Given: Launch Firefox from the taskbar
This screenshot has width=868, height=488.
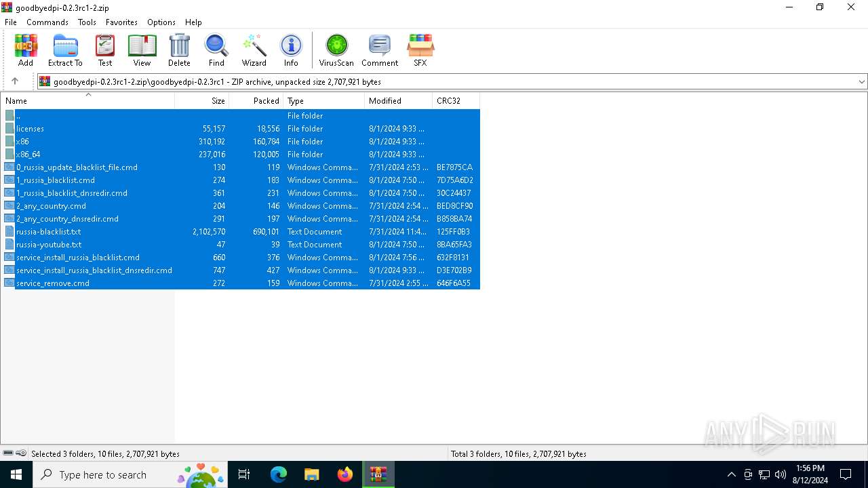Looking at the screenshot, I should pos(345,474).
